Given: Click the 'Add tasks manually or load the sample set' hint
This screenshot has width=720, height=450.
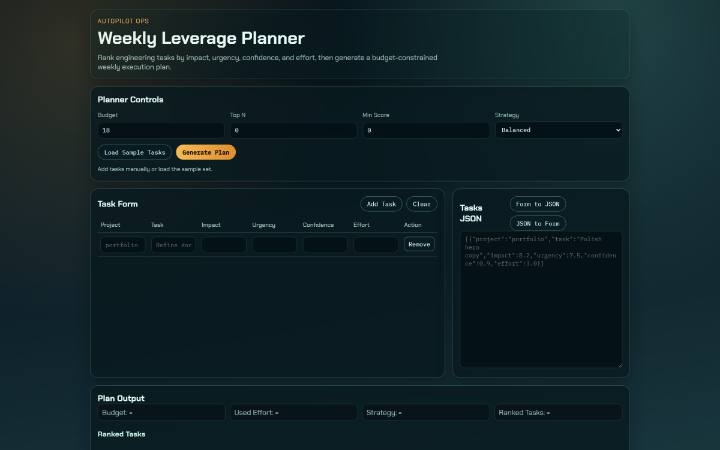Looking at the screenshot, I should click(155, 169).
